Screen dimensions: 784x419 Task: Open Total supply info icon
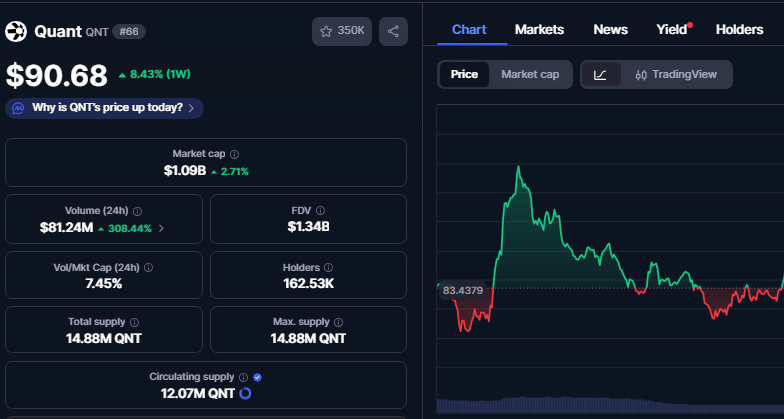134,322
